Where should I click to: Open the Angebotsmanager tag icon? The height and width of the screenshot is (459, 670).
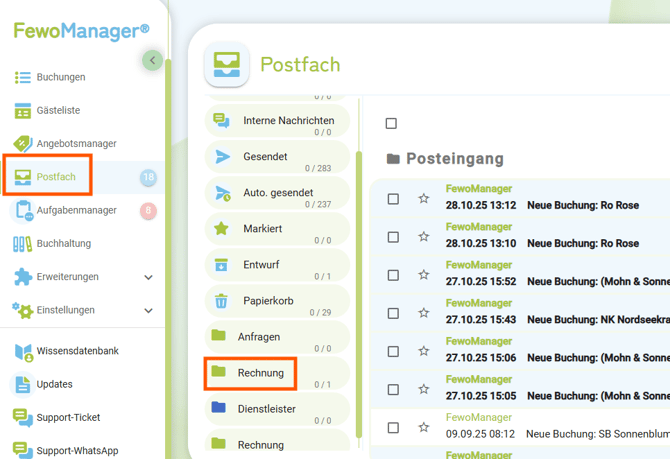23,144
